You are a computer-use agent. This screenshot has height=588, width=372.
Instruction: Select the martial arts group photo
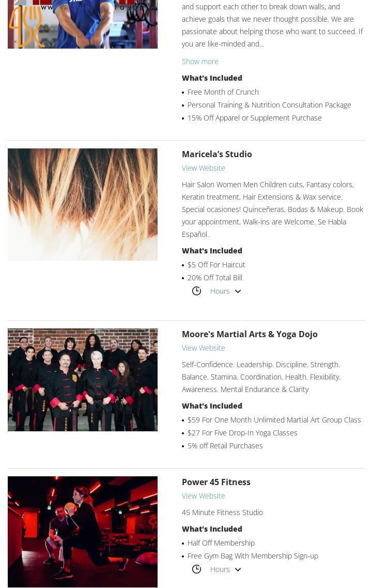[83, 380]
